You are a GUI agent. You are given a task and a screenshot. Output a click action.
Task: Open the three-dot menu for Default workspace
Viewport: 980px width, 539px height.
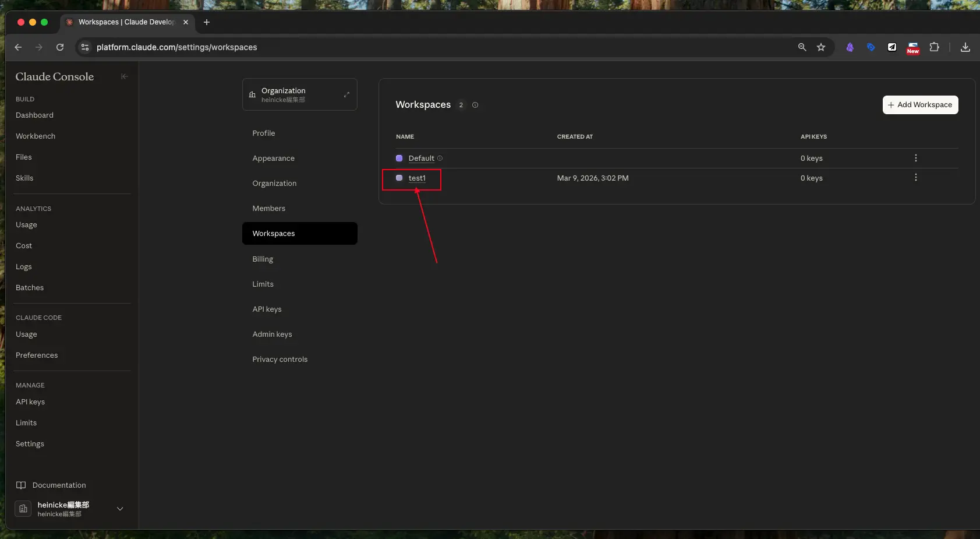point(915,158)
